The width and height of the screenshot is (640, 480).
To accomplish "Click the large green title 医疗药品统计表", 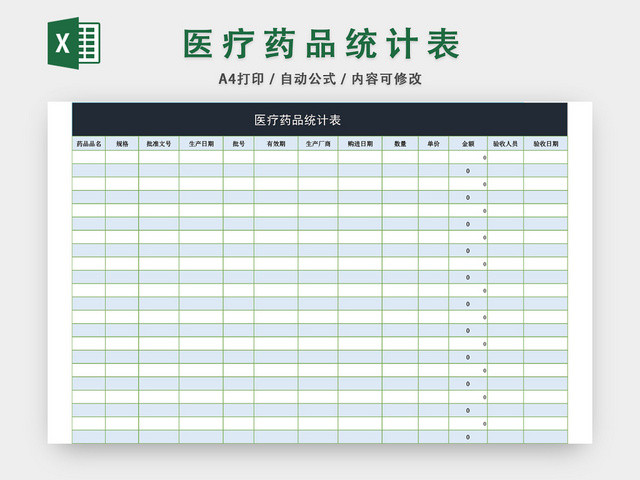I will [322, 44].
